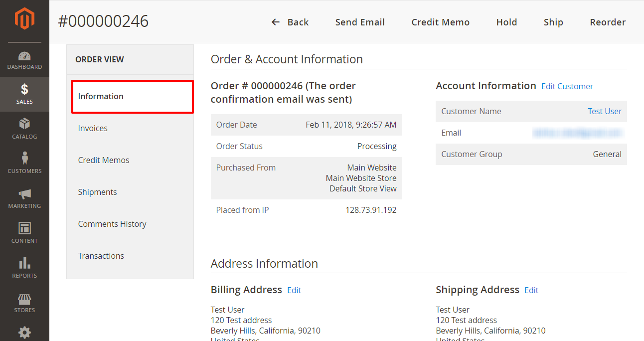Click the Credit Memo button

[441, 22]
